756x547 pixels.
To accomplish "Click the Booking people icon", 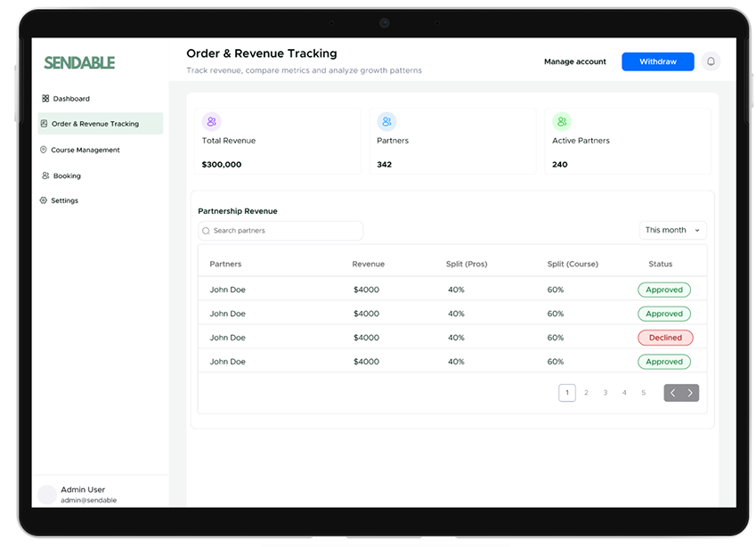I will pyautogui.click(x=44, y=176).
